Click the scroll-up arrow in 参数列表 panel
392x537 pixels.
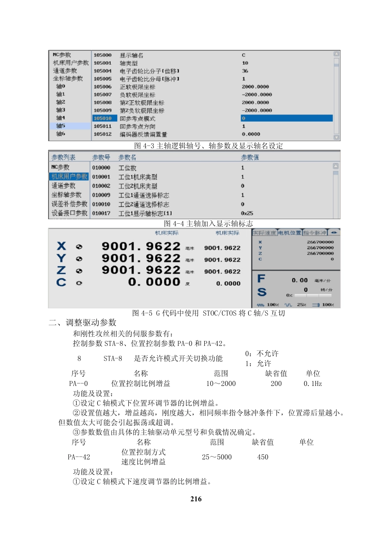336,166
